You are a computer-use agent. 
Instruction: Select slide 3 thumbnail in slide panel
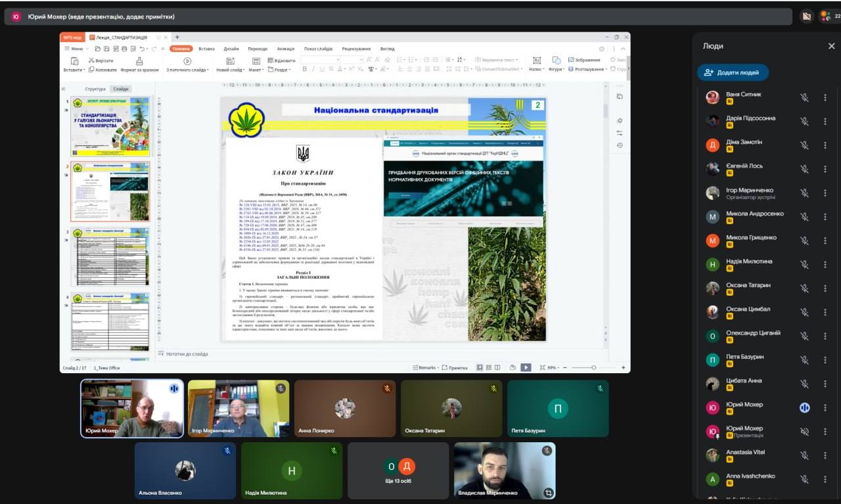click(x=110, y=256)
